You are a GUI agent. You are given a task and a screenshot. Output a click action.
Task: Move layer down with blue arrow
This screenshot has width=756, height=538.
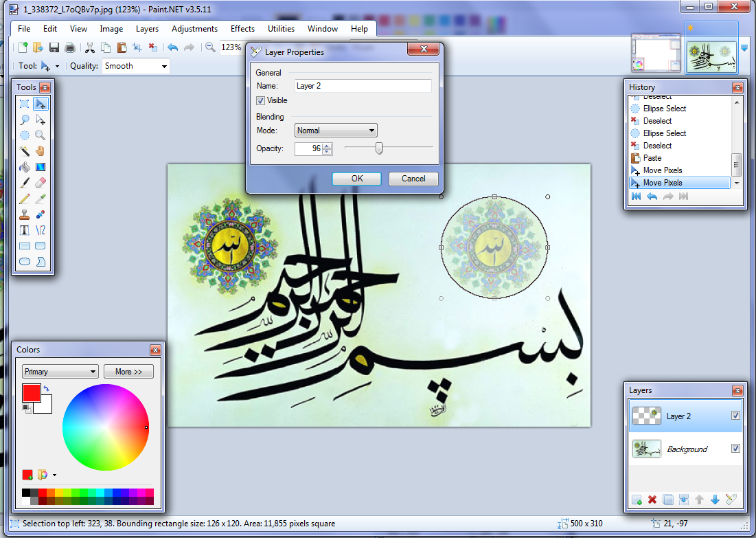[x=715, y=500]
